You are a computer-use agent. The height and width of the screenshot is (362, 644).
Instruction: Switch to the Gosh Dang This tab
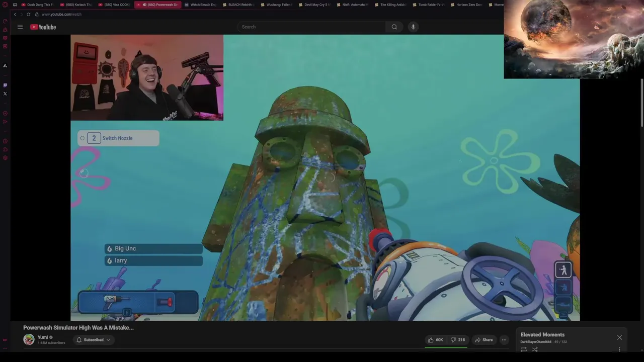click(37, 5)
